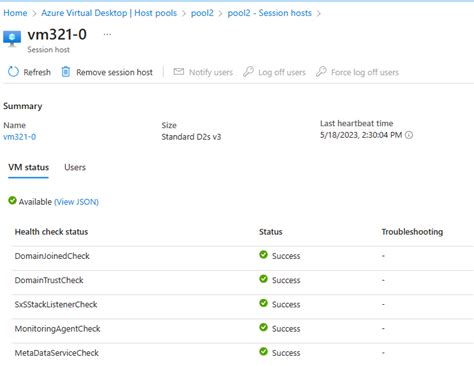This screenshot has height=366, width=474.
Task: Open the View JSON link
Action: coord(76,202)
